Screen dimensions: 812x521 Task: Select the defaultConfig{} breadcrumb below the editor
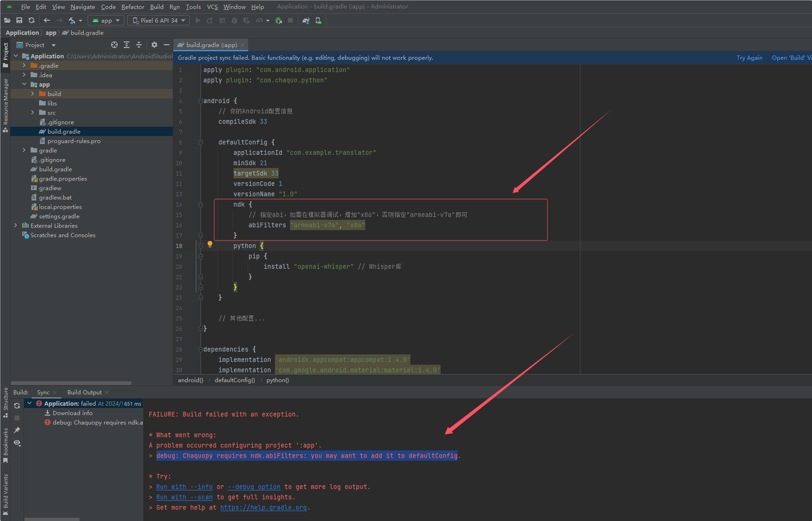[234, 380]
